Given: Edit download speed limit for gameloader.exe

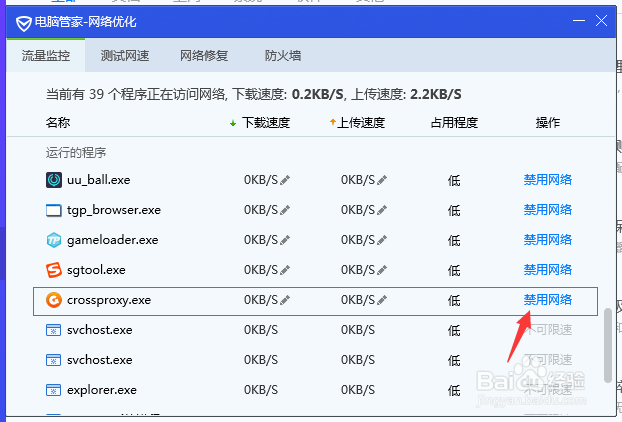Looking at the screenshot, I should pos(285,240).
